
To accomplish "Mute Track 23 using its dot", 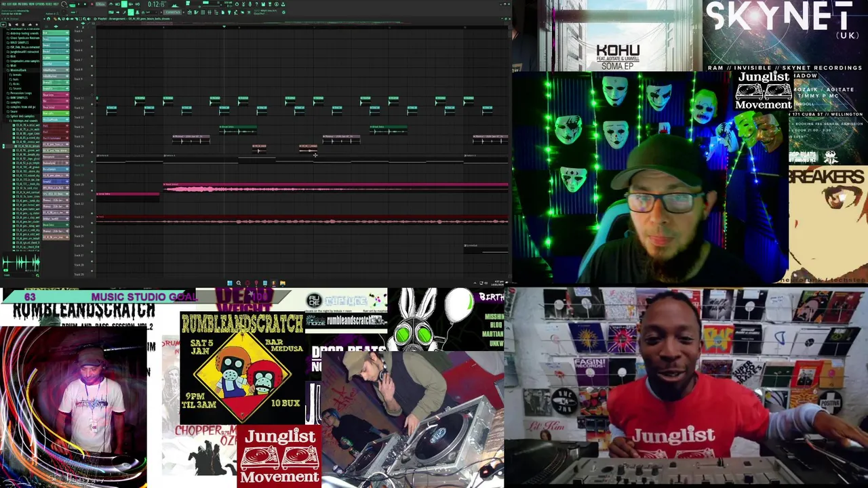I will point(92,222).
